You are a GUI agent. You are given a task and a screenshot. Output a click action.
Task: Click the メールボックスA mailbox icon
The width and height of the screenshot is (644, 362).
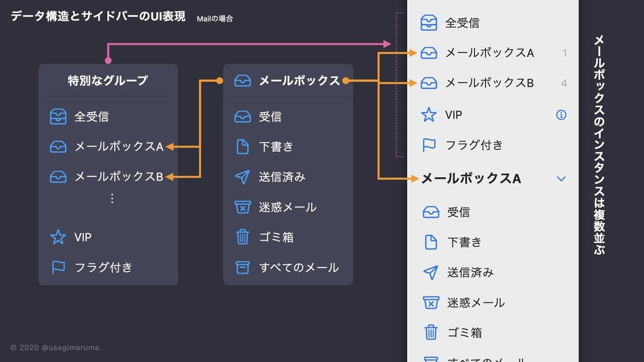[x=429, y=53]
